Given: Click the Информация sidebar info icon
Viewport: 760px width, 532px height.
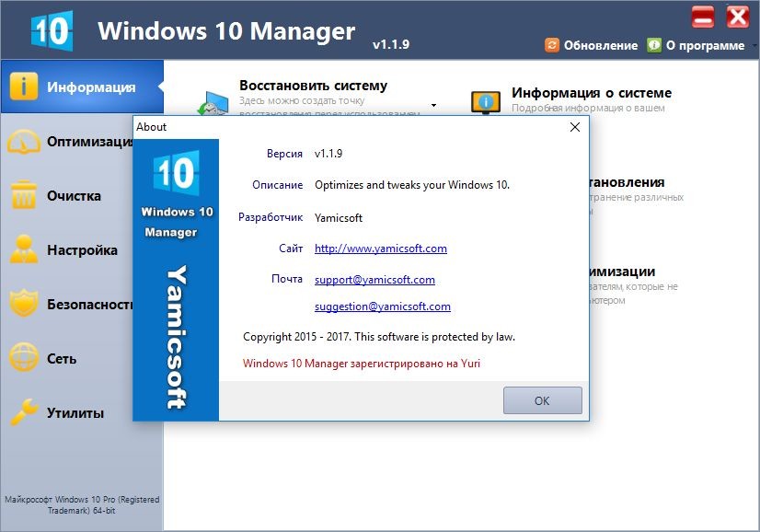Looking at the screenshot, I should (x=24, y=87).
